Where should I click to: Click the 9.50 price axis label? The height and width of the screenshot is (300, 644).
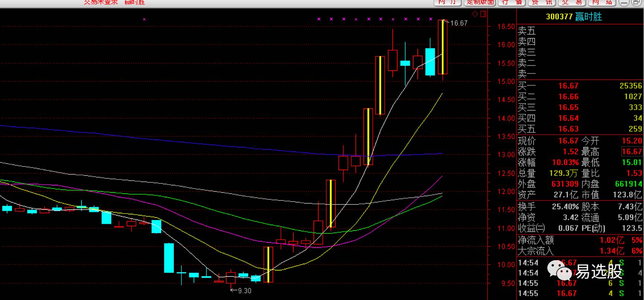pyautogui.click(x=508, y=283)
